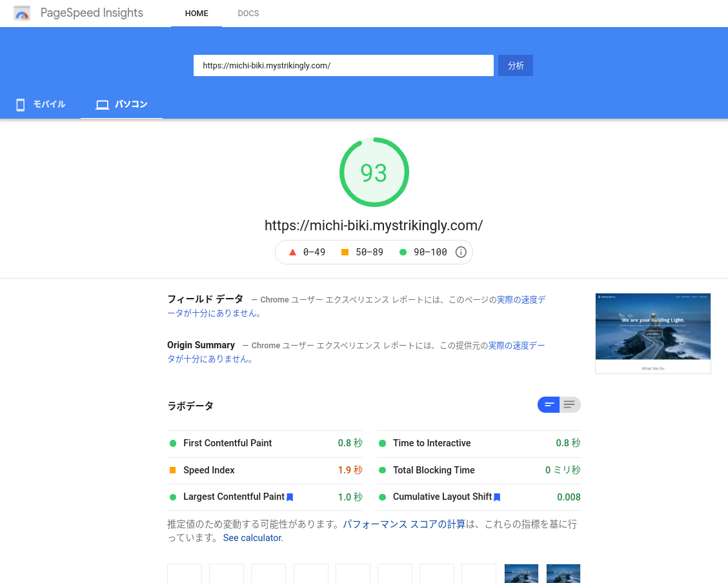The image size is (728, 583).
Task: Open the DOCS tab
Action: 248,14
